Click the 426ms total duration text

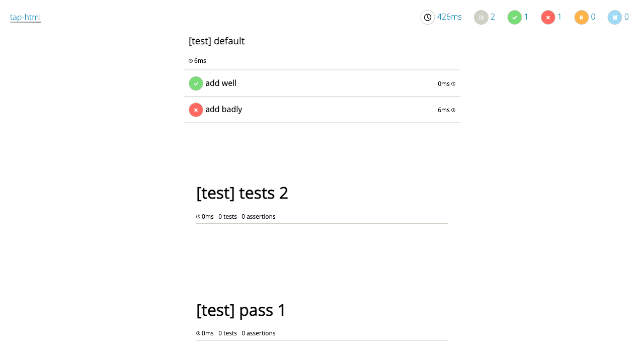coord(449,17)
